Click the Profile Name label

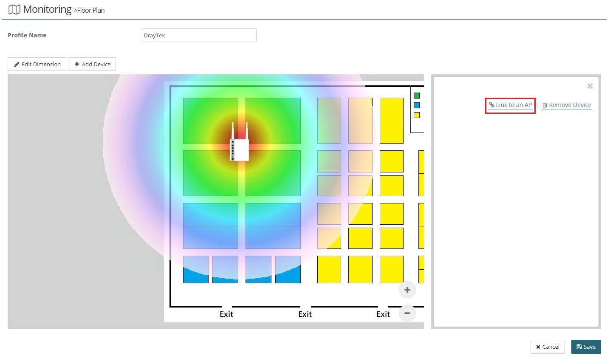tap(27, 35)
